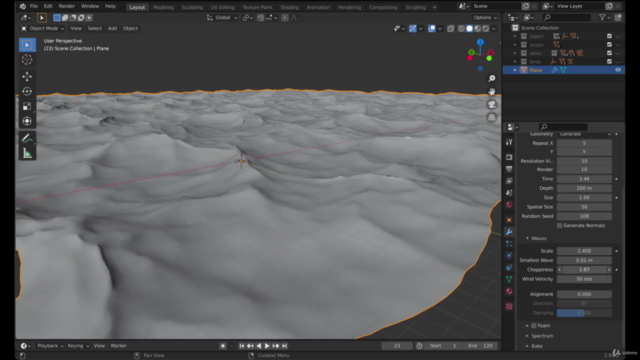Activate the Annotate tool

(27, 138)
